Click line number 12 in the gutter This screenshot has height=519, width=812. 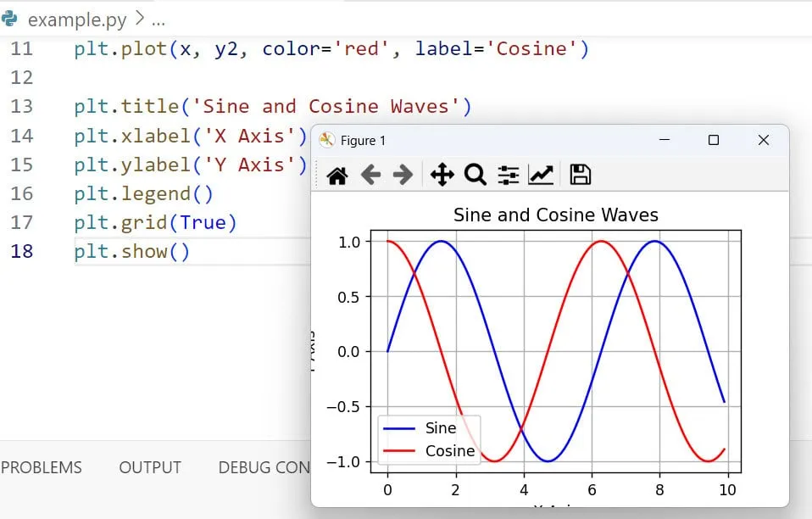[22, 78]
